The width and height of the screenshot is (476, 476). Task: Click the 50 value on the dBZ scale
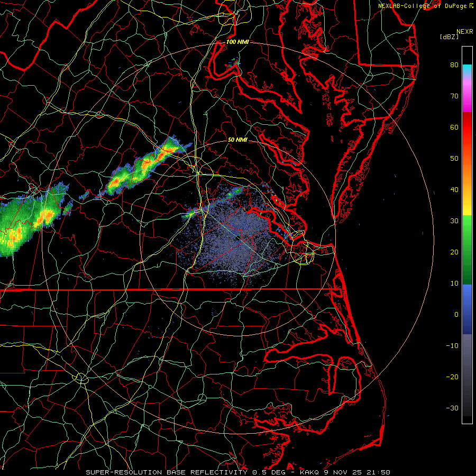tap(454, 159)
